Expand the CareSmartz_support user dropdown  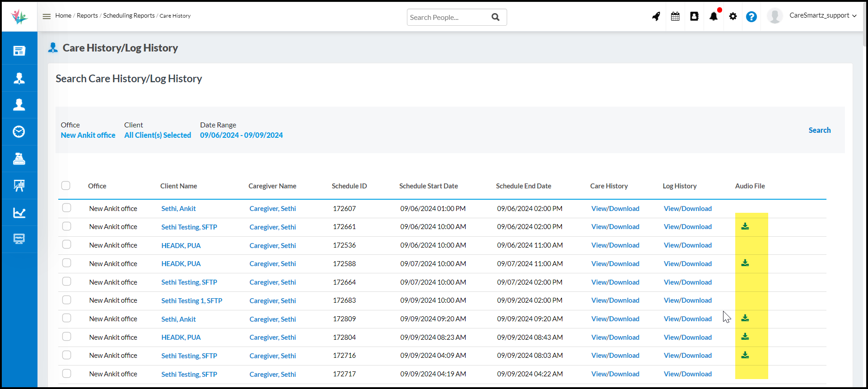[822, 15]
